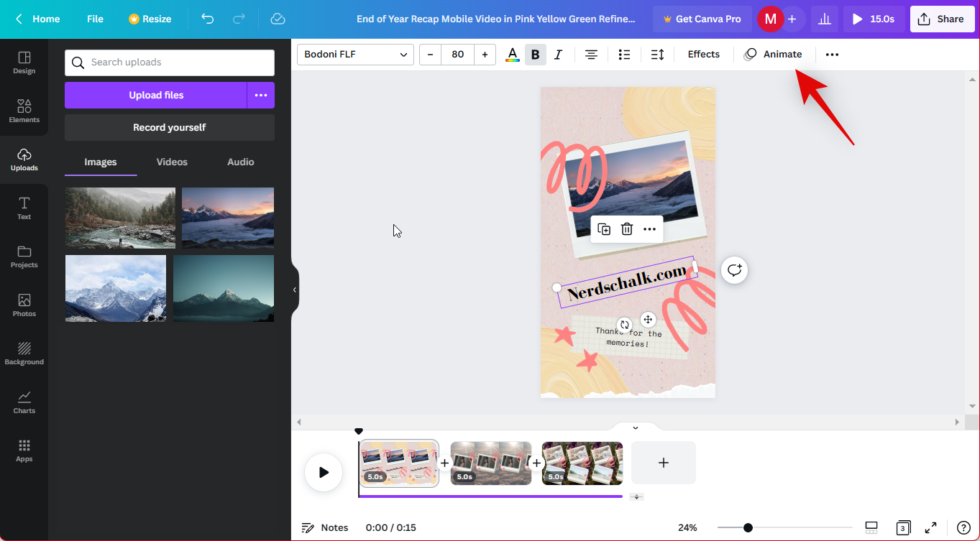
Task: Search uploads field
Action: (x=170, y=63)
